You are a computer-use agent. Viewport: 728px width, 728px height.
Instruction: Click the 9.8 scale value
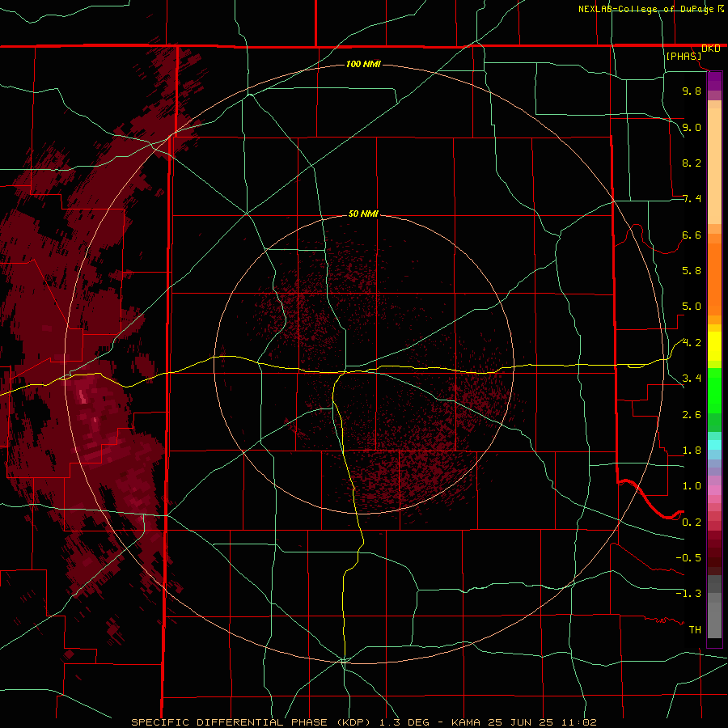(x=692, y=91)
